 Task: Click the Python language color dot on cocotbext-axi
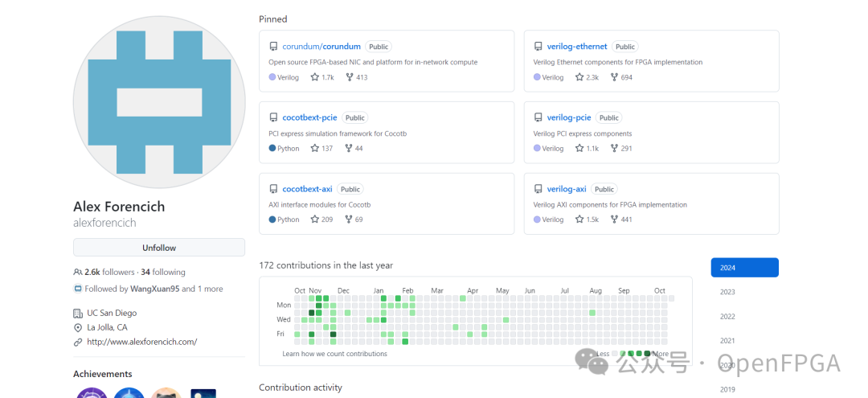tap(272, 220)
